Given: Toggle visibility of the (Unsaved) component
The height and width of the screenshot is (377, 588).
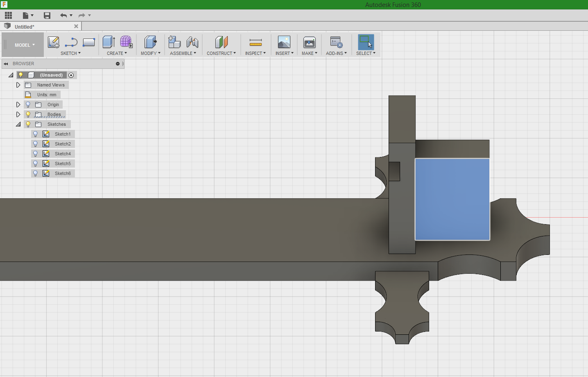Looking at the screenshot, I should [x=21, y=75].
